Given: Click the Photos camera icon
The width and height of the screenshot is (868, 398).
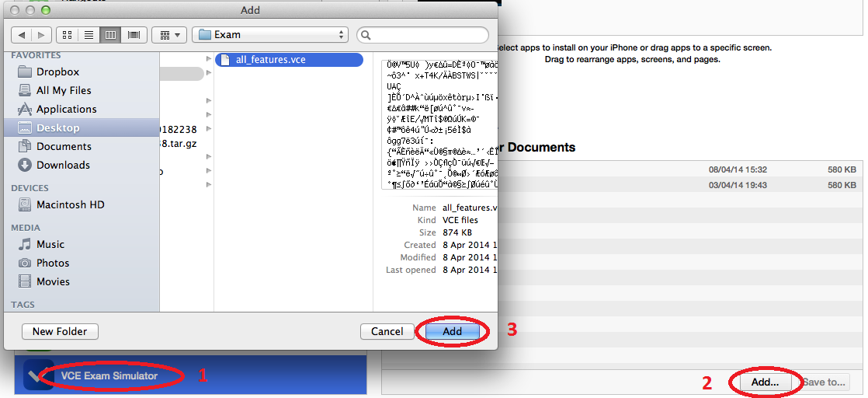Looking at the screenshot, I should click(24, 263).
